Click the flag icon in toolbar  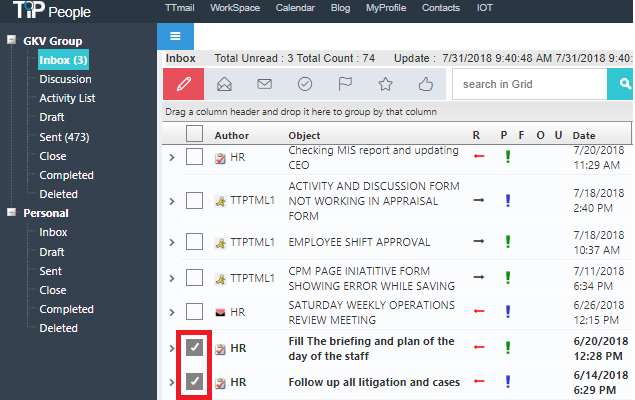tap(345, 84)
